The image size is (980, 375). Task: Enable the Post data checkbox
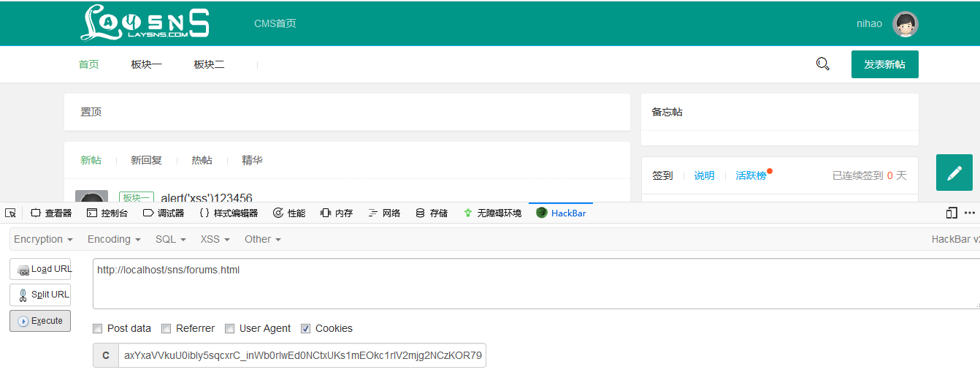pos(98,329)
